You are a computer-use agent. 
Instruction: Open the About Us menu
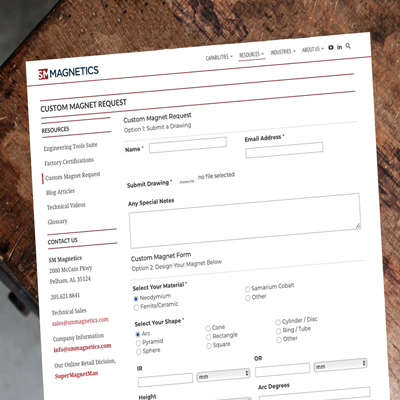point(313,49)
